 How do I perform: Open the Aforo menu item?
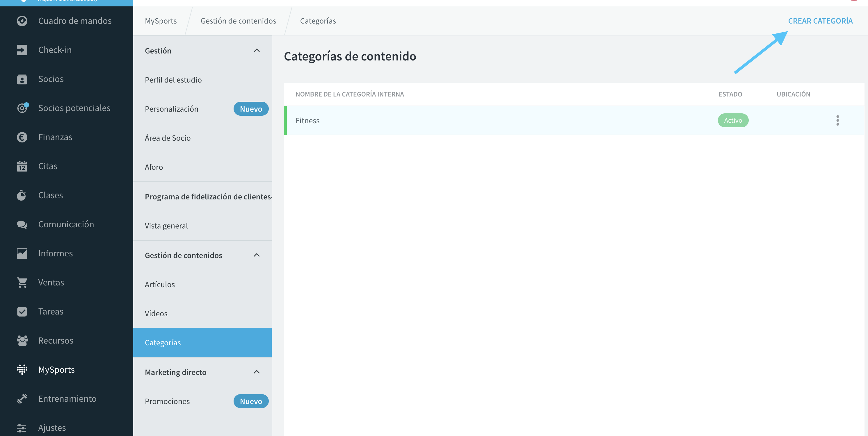click(154, 167)
